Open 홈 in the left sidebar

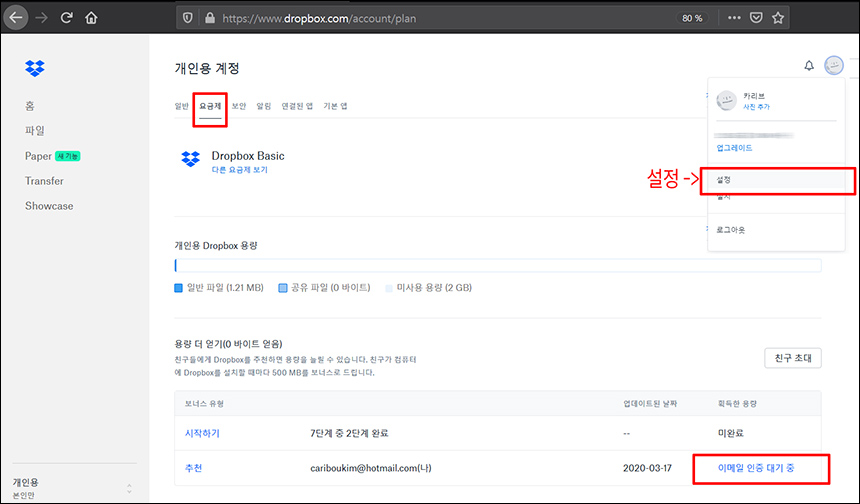coord(30,106)
